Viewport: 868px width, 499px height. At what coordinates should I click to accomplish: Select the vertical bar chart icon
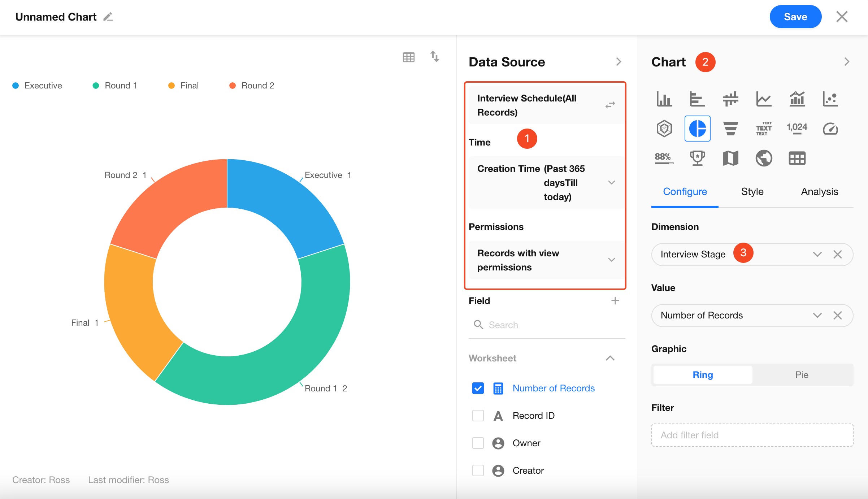664,99
